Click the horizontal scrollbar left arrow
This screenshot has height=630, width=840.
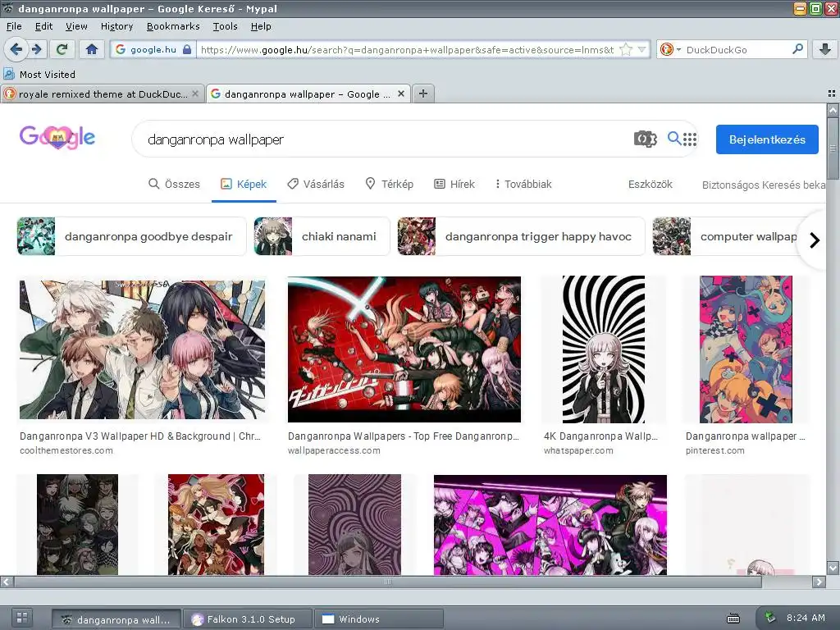click(6, 582)
